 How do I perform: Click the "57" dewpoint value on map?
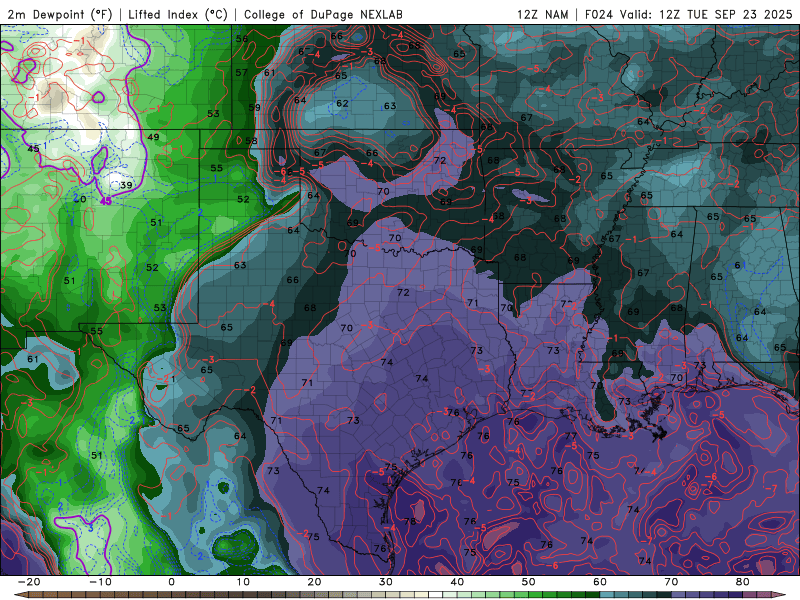pos(241,72)
